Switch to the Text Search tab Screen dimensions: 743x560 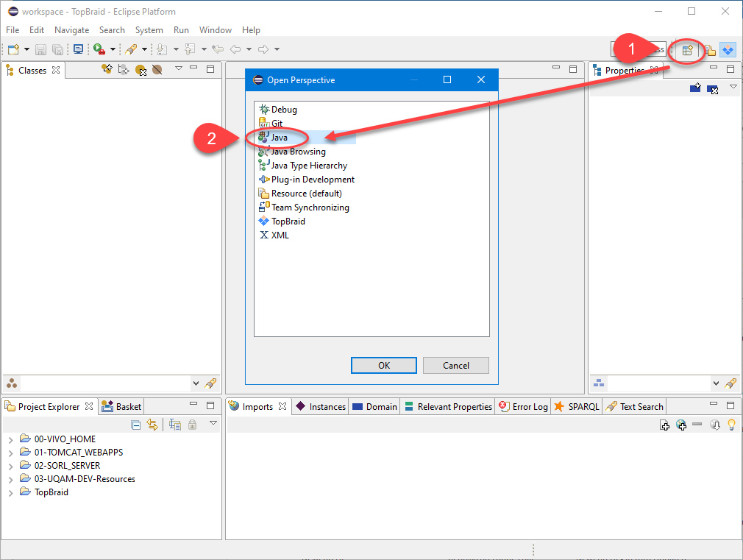coord(635,407)
